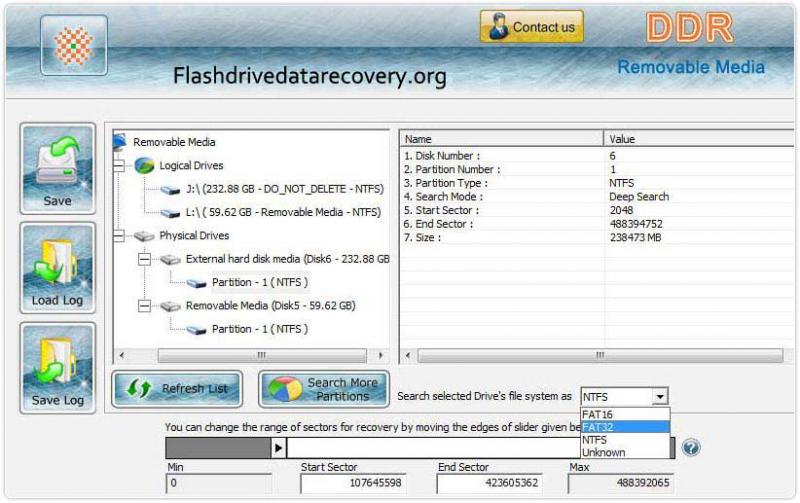800x503 pixels.
Task: Collapse the Removable Media Disk5 node
Action: click(x=145, y=306)
